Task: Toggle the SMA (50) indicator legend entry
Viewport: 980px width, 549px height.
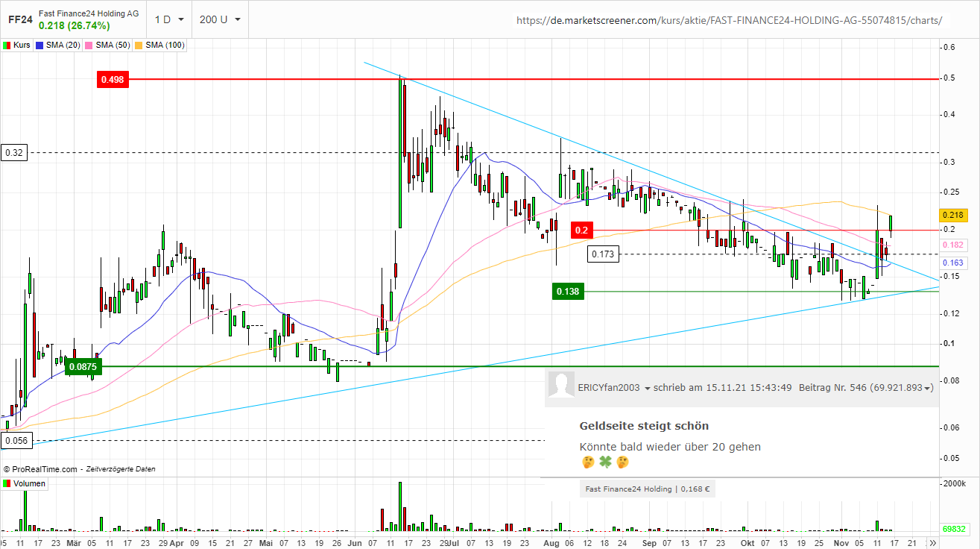Action: point(107,45)
